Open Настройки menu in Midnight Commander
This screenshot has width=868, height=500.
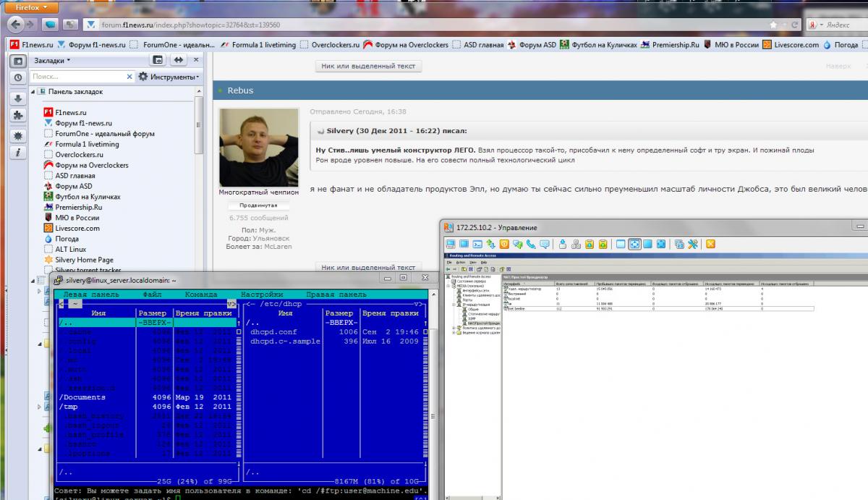(x=262, y=295)
